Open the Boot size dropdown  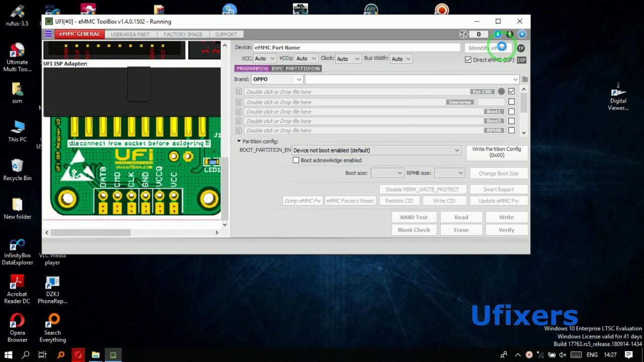pos(387,173)
